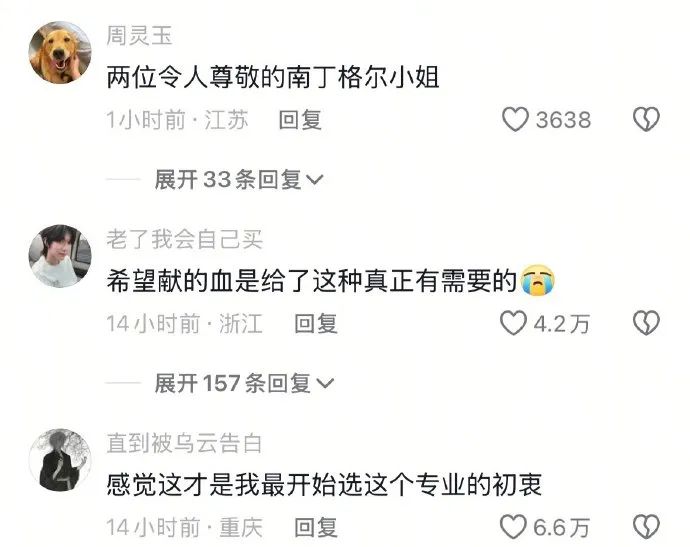
Task: Click chevron next to 157条回复
Action: [x=325, y=384]
